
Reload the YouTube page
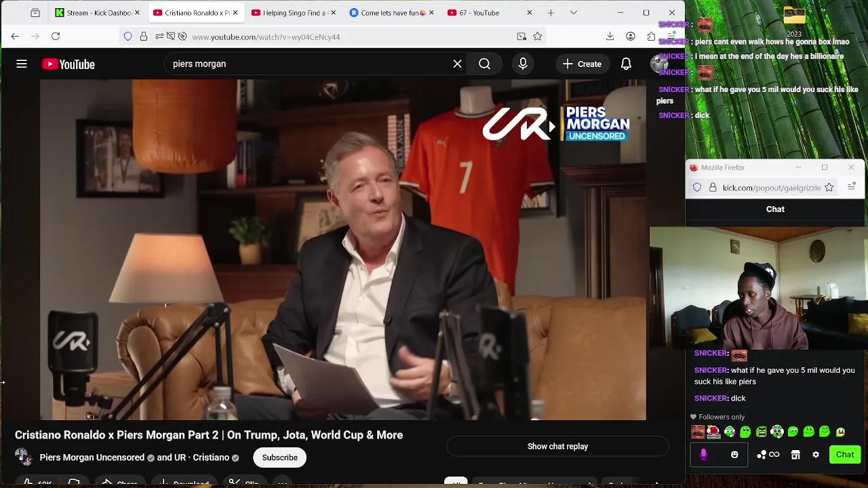[56, 37]
